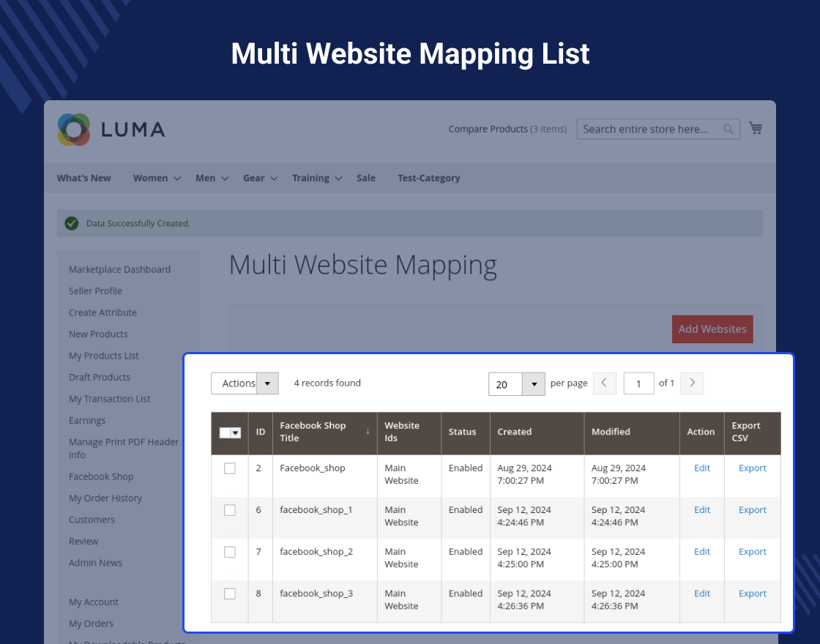820x644 pixels.
Task: Click the 'Data Successfully Created.' message
Action: click(x=138, y=224)
